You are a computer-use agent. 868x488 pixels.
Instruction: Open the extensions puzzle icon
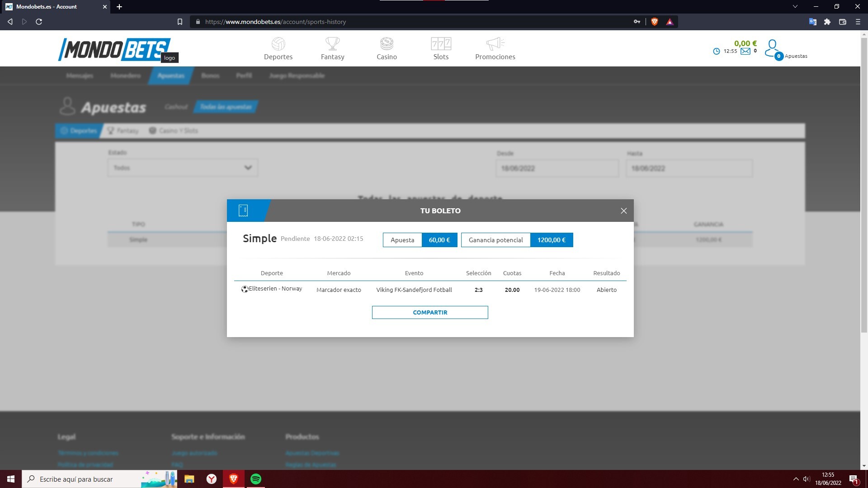pyautogui.click(x=827, y=22)
